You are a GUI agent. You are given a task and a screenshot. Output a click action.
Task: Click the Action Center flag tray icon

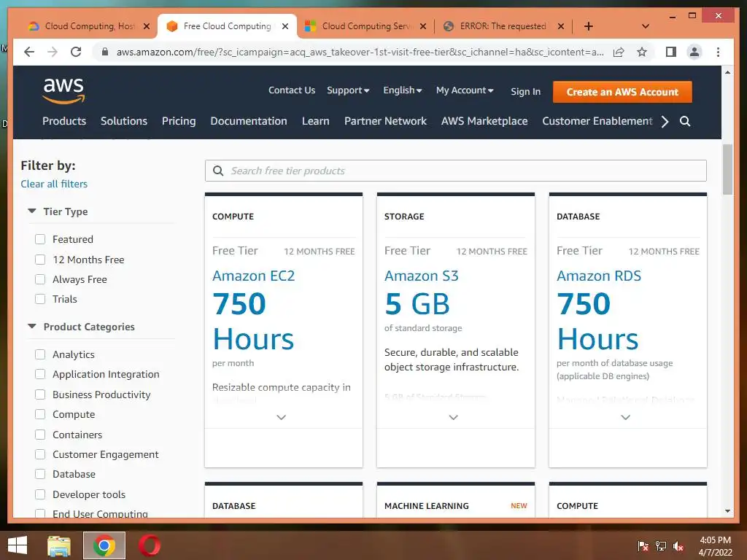click(x=643, y=546)
